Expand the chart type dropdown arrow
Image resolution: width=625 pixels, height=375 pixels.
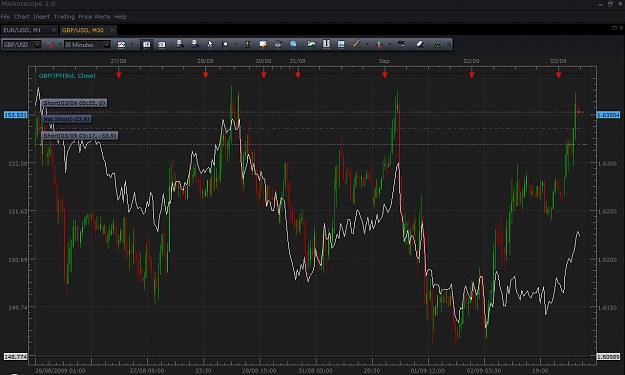(x=132, y=45)
